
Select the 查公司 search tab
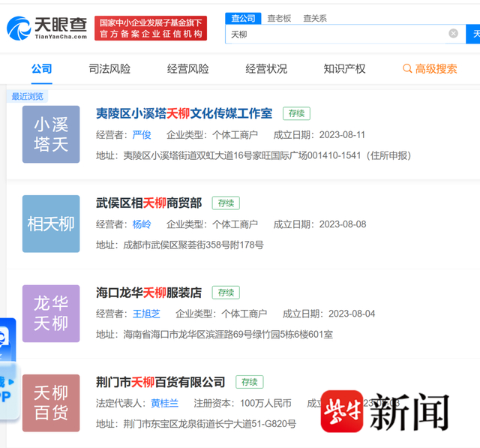[243, 18]
